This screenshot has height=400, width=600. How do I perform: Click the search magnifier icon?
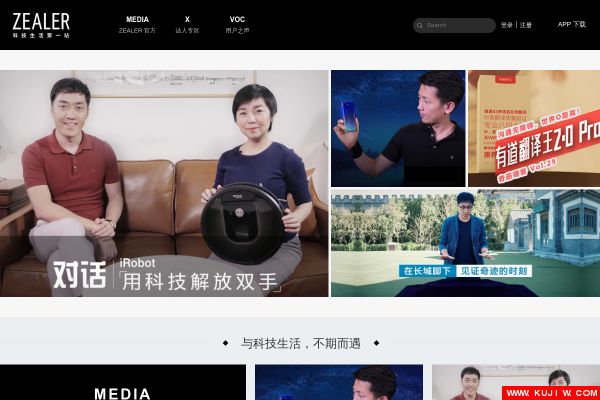tap(420, 25)
